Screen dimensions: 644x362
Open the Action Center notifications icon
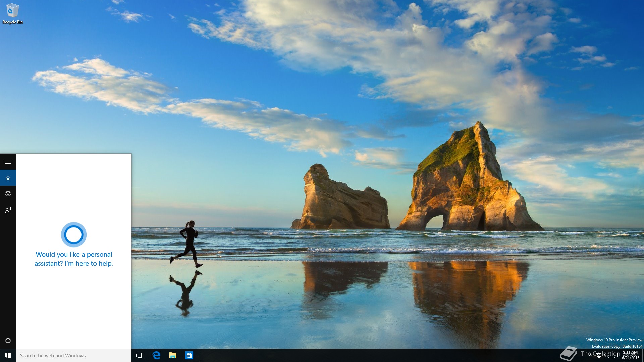(x=615, y=355)
